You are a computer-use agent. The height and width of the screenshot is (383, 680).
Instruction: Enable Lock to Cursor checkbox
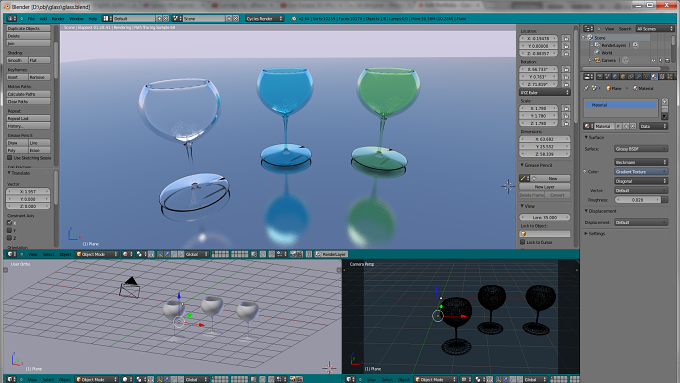(523, 242)
